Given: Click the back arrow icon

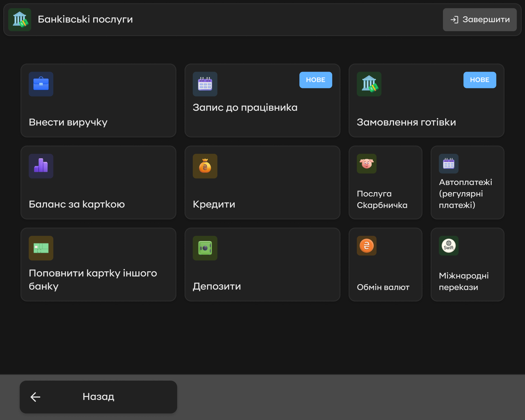Looking at the screenshot, I should pyautogui.click(x=35, y=397).
